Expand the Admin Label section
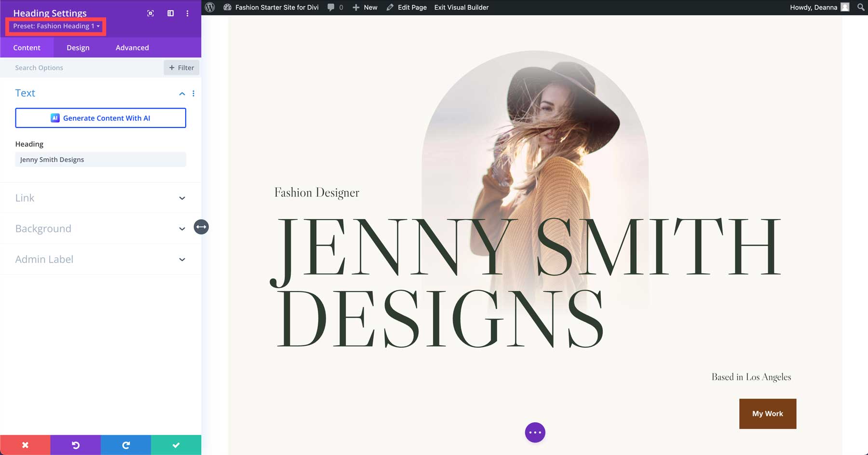The width and height of the screenshot is (868, 455). click(x=182, y=259)
